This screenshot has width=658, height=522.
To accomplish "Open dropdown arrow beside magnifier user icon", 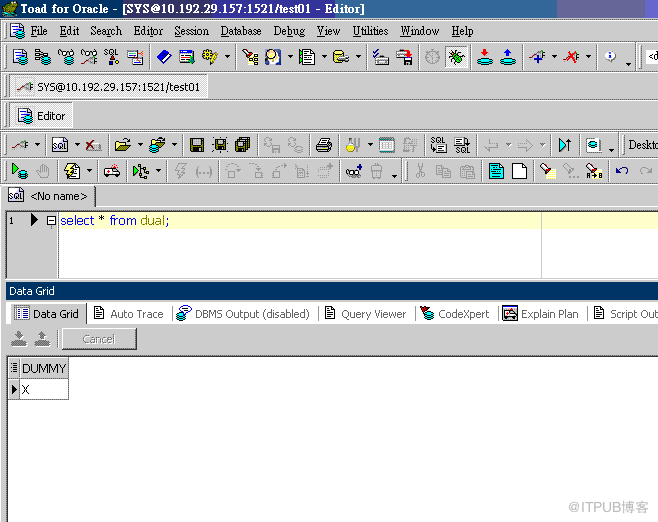I will tap(290, 57).
